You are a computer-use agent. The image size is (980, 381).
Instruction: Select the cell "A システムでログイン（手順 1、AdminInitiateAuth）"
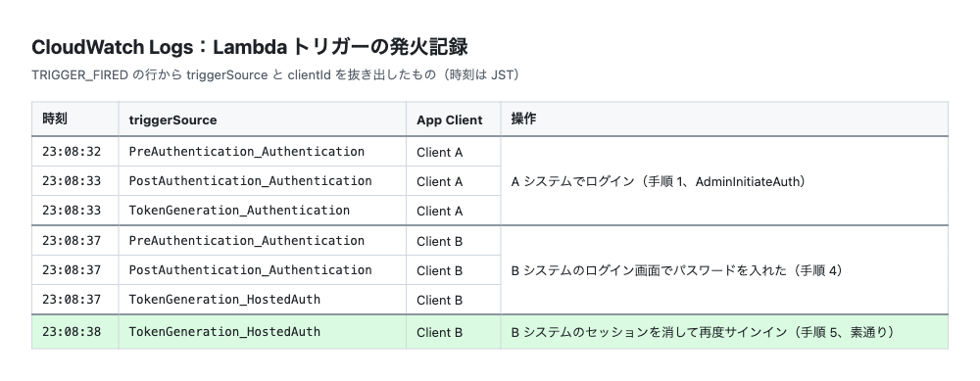pyautogui.click(x=724, y=181)
